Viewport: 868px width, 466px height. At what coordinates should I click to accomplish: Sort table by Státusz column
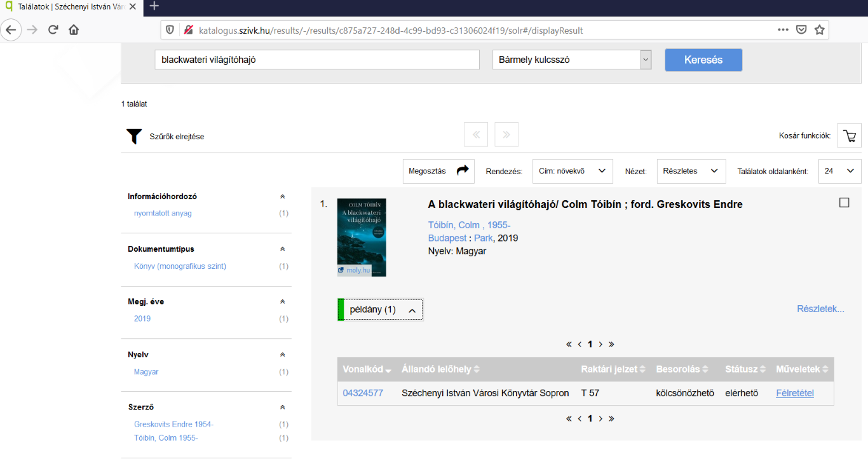746,369
